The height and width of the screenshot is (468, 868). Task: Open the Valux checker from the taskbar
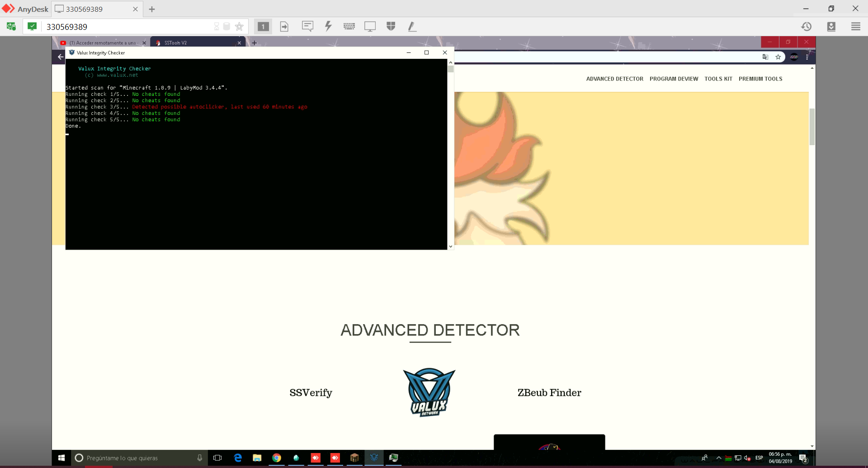click(x=374, y=458)
